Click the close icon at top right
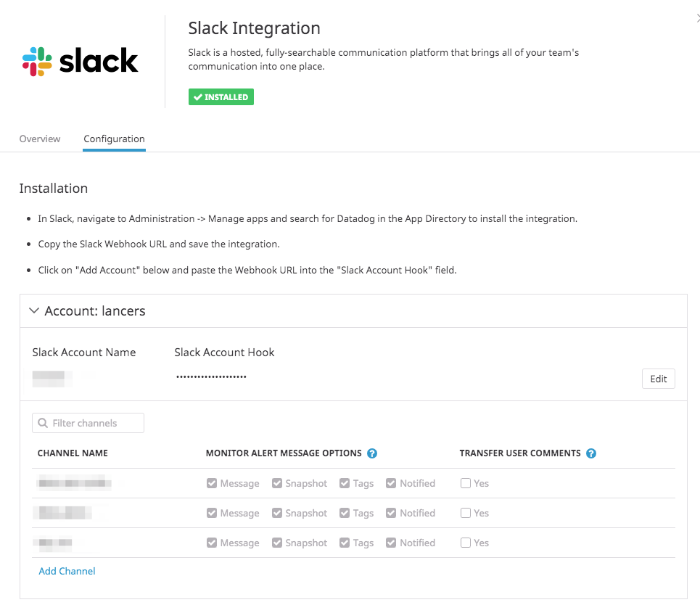The width and height of the screenshot is (700, 605). [697, 19]
